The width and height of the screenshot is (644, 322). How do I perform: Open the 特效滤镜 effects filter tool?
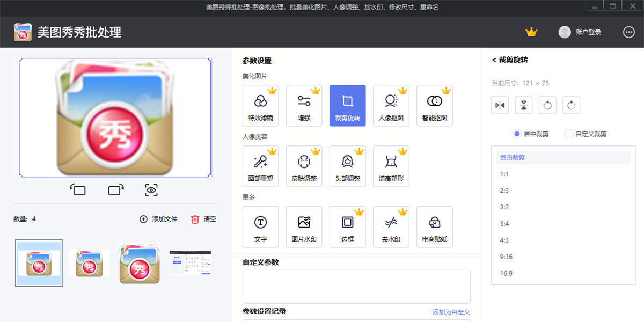coord(260,106)
